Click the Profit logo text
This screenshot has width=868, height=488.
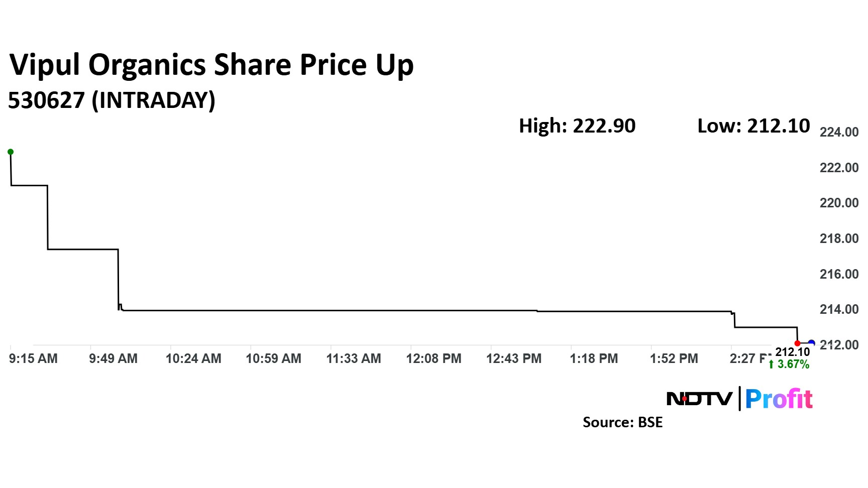pos(779,399)
